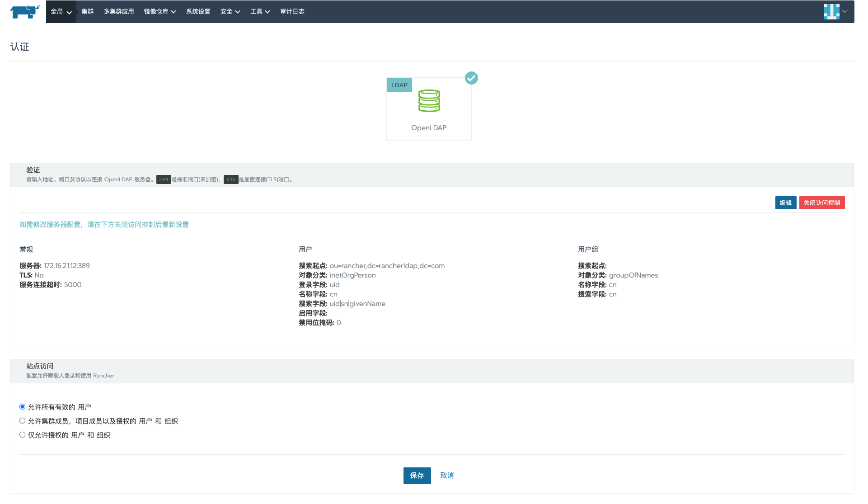Image resolution: width=868 pixels, height=504 pixels.
Task: Open the 集群 menu item
Action: [x=87, y=12]
